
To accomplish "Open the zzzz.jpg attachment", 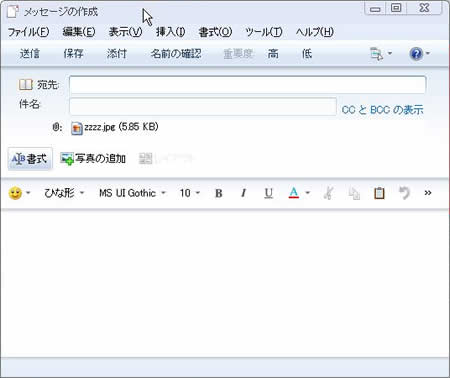I will [x=115, y=127].
